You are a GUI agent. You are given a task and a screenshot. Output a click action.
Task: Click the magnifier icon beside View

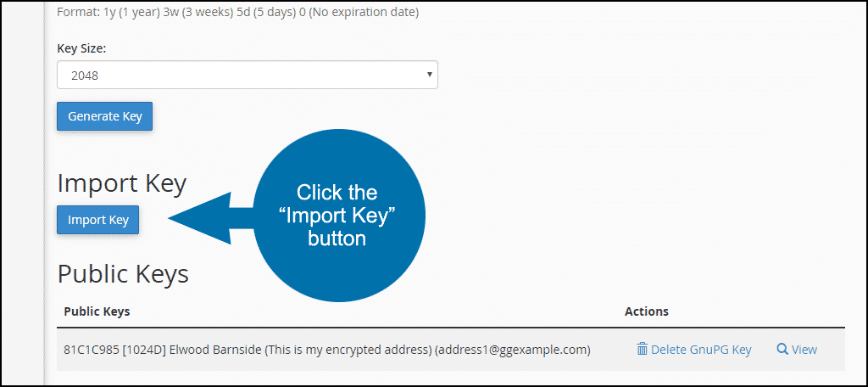pos(782,350)
